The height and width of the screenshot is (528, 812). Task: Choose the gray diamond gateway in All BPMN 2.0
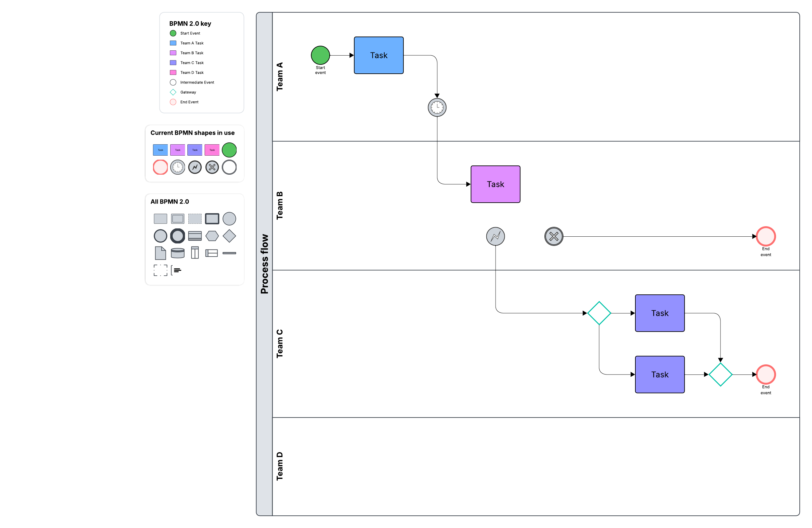click(229, 236)
